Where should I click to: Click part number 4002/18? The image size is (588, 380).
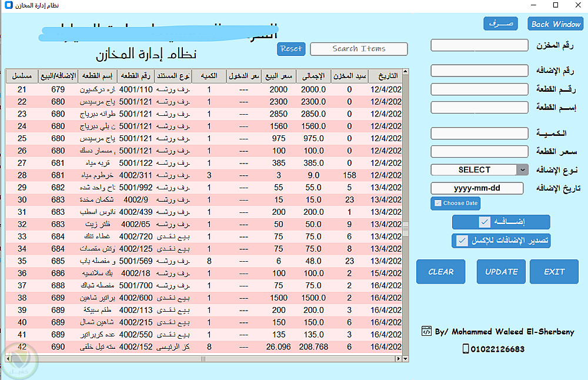point(136,273)
